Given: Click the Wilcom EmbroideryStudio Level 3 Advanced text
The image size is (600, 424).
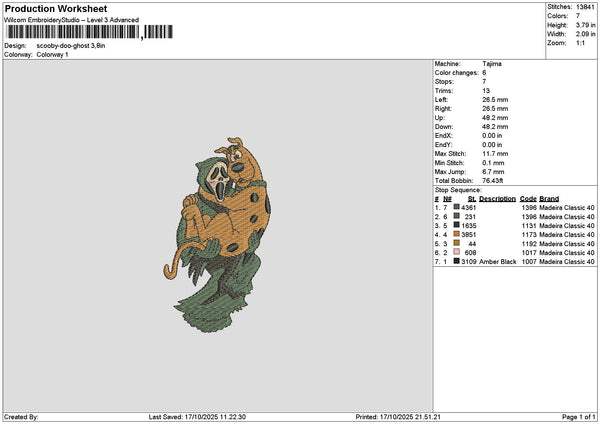Looking at the screenshot, I should 72,20.
